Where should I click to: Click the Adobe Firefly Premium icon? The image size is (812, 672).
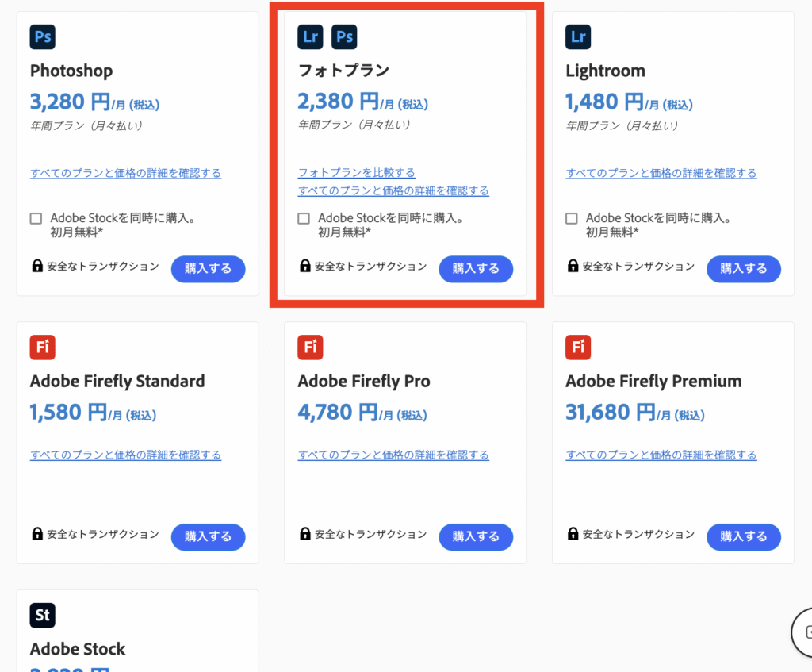point(578,348)
